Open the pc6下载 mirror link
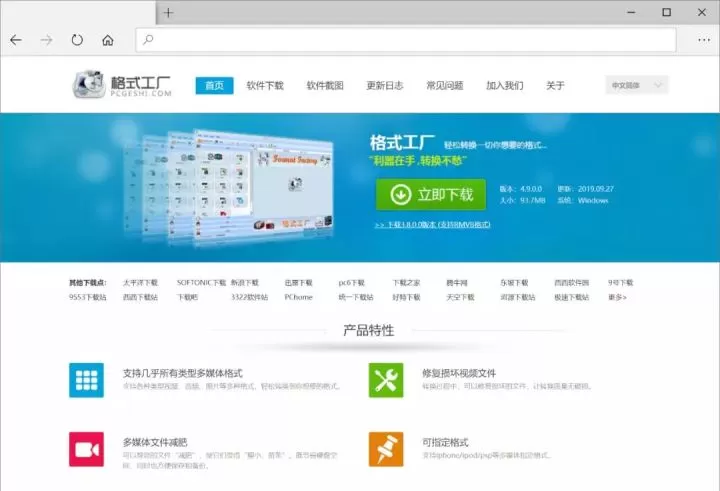Image resolution: width=720 pixels, height=491 pixels. (351, 282)
